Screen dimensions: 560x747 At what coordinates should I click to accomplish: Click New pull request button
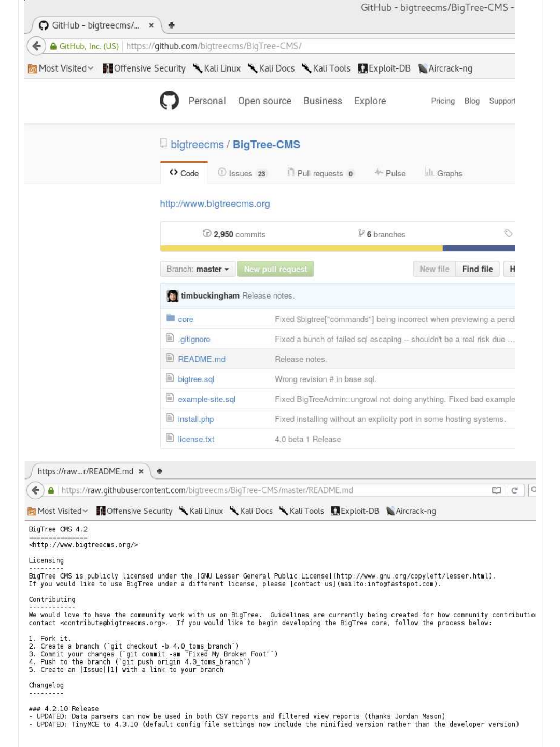pyautogui.click(x=275, y=269)
